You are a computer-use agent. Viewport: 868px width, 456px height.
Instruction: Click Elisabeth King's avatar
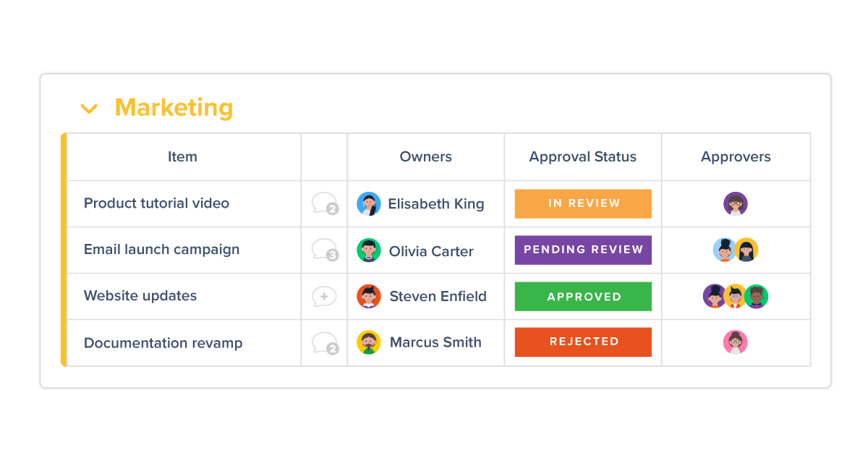tap(369, 204)
